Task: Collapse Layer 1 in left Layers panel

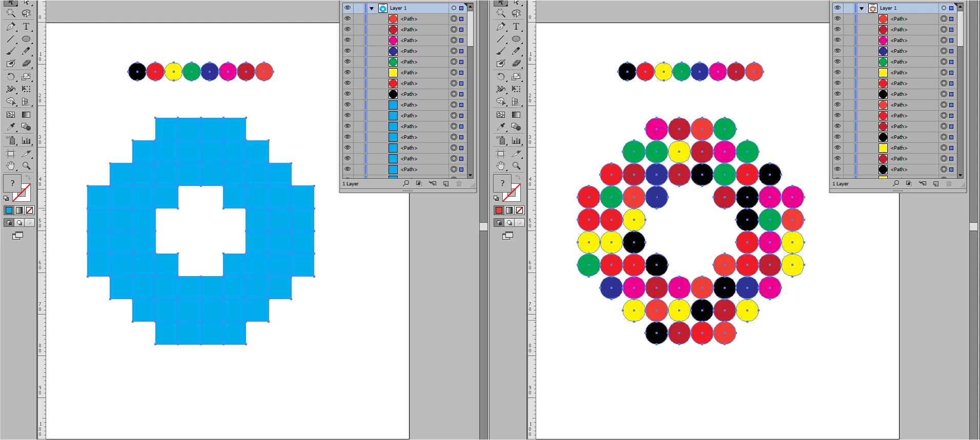Action: coord(372,8)
